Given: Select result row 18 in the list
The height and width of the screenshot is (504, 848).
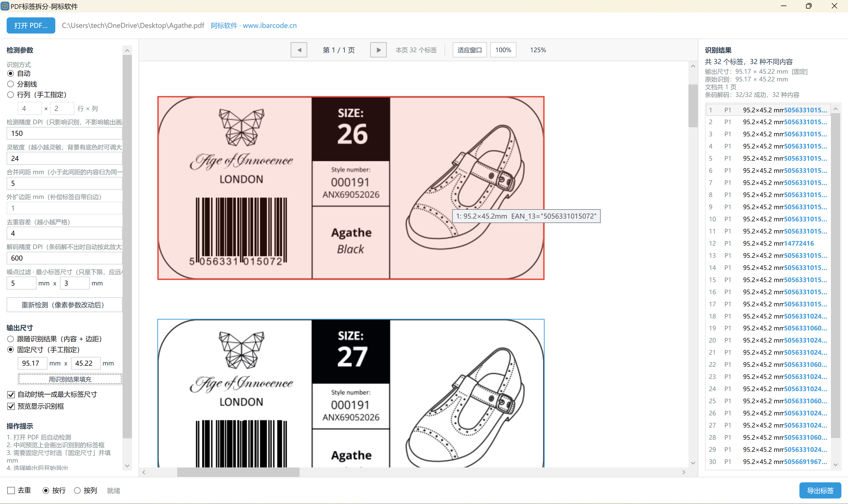Looking at the screenshot, I should click(x=768, y=316).
